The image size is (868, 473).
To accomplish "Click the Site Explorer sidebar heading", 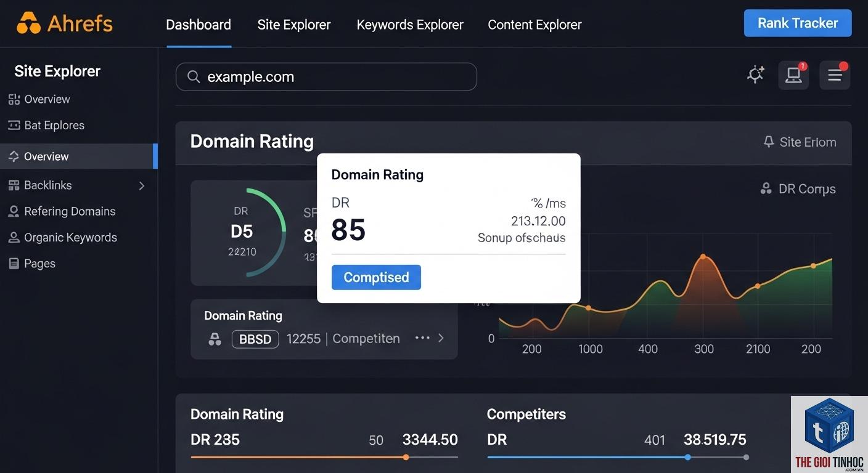I will point(57,71).
